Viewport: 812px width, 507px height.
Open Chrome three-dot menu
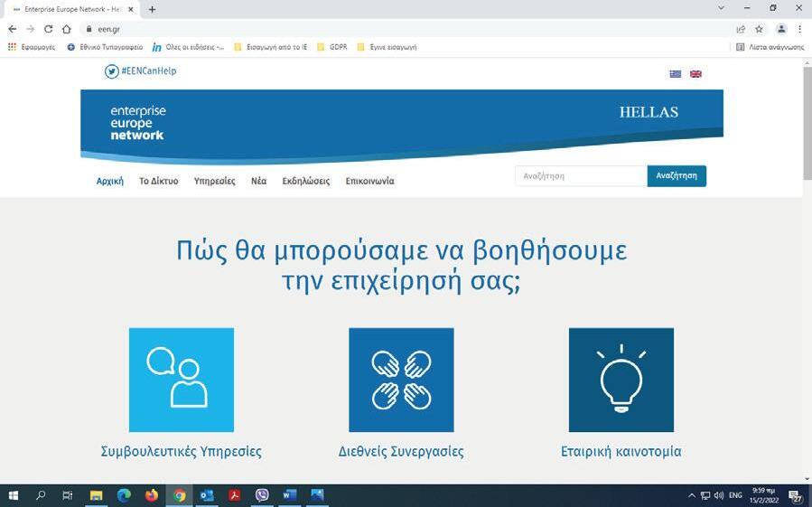pyautogui.click(x=799, y=29)
